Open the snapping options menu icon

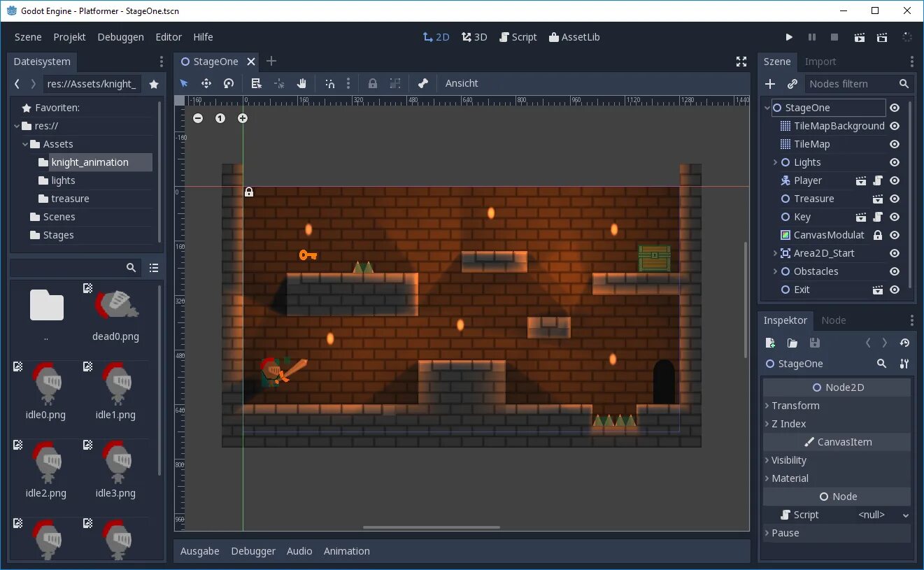pos(348,83)
